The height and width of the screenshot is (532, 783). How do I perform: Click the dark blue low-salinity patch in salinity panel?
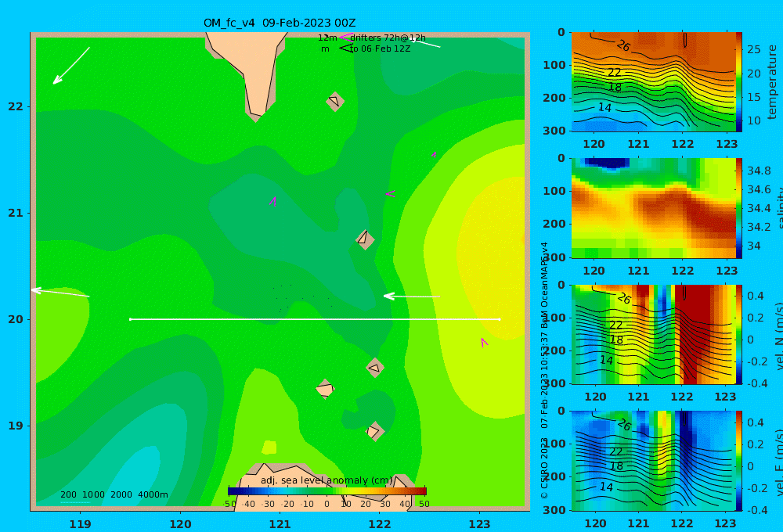coord(608,163)
